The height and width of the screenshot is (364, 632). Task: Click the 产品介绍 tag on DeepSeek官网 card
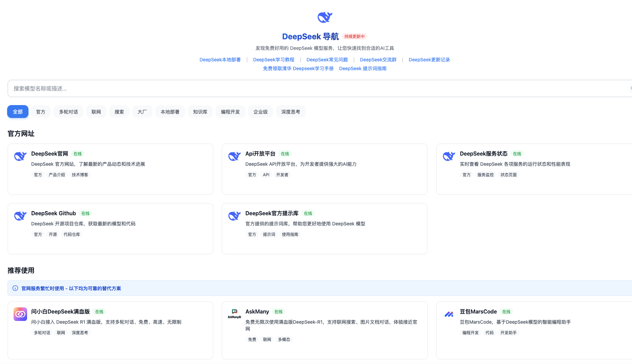[57, 175]
